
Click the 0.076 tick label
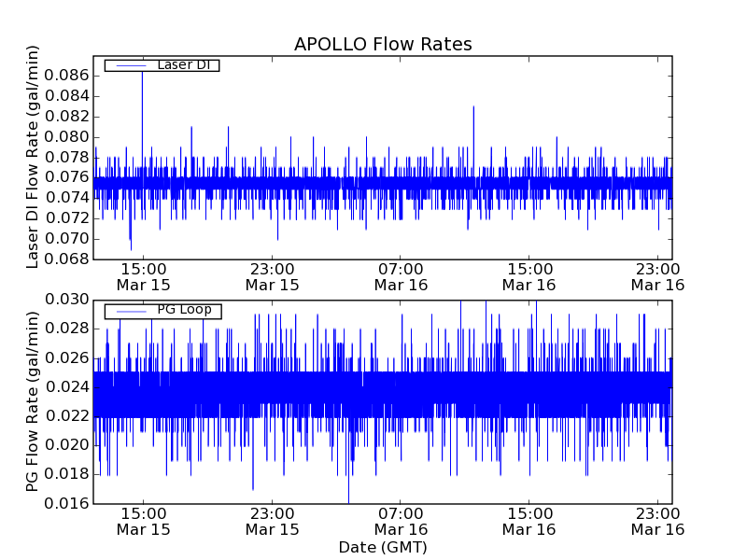(66, 177)
